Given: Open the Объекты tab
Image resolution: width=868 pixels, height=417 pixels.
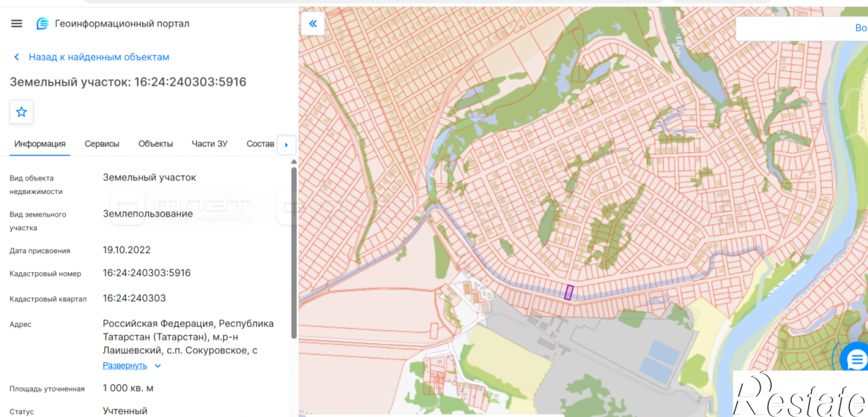Looking at the screenshot, I should pyautogui.click(x=155, y=144).
